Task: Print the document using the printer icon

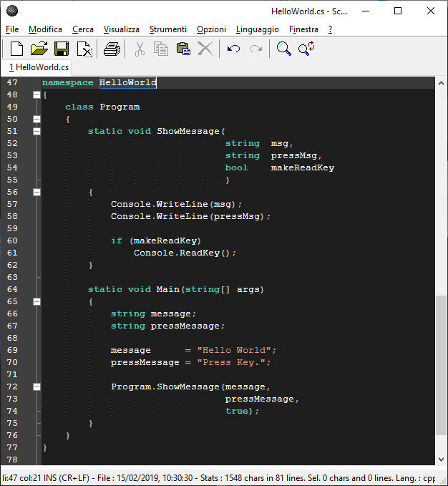Action: 112,49
